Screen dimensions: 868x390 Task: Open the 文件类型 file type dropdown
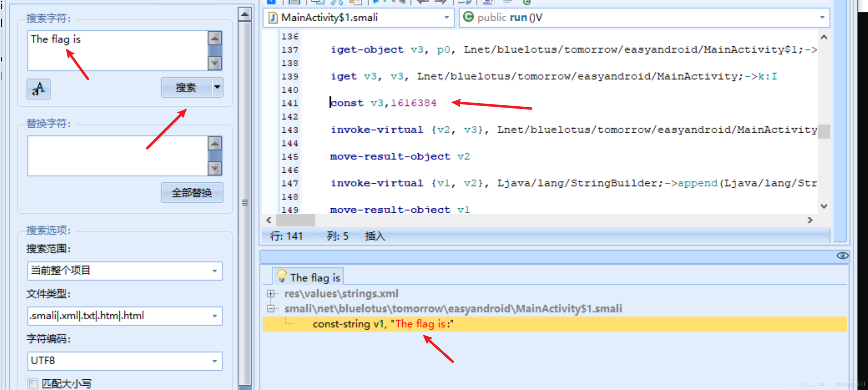click(215, 316)
